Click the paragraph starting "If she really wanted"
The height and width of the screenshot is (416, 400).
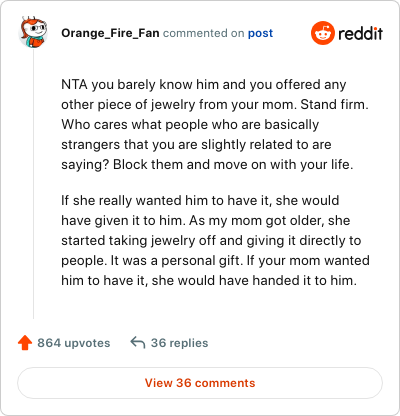215,240
